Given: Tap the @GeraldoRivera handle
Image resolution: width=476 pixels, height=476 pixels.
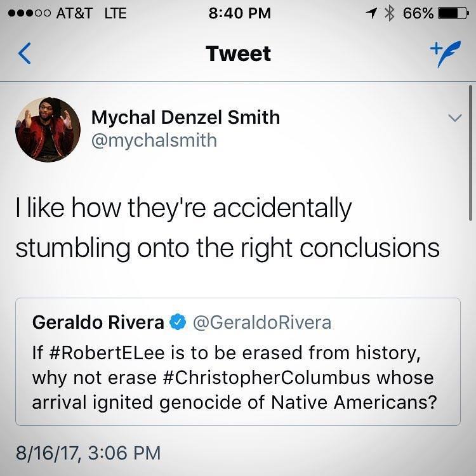Looking at the screenshot, I should [261, 322].
